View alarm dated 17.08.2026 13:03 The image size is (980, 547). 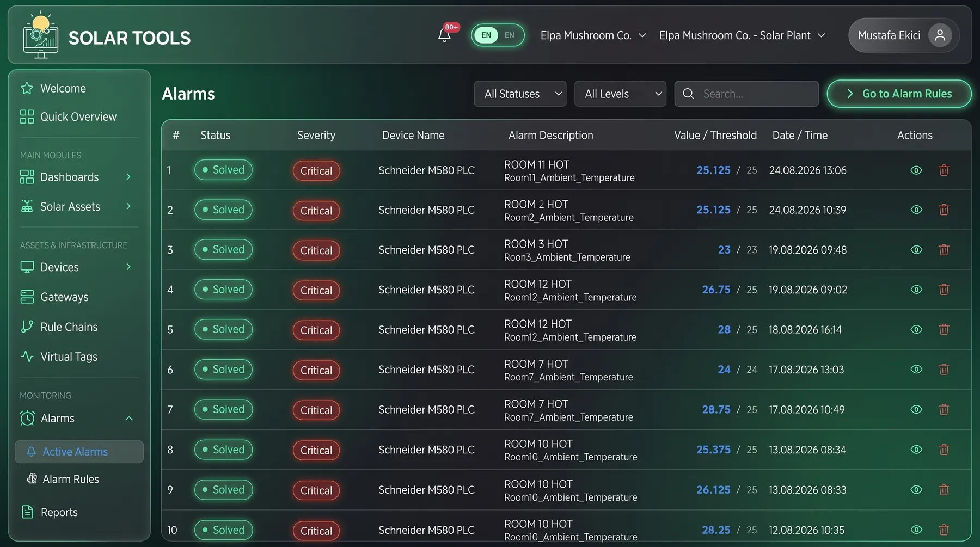coord(916,370)
